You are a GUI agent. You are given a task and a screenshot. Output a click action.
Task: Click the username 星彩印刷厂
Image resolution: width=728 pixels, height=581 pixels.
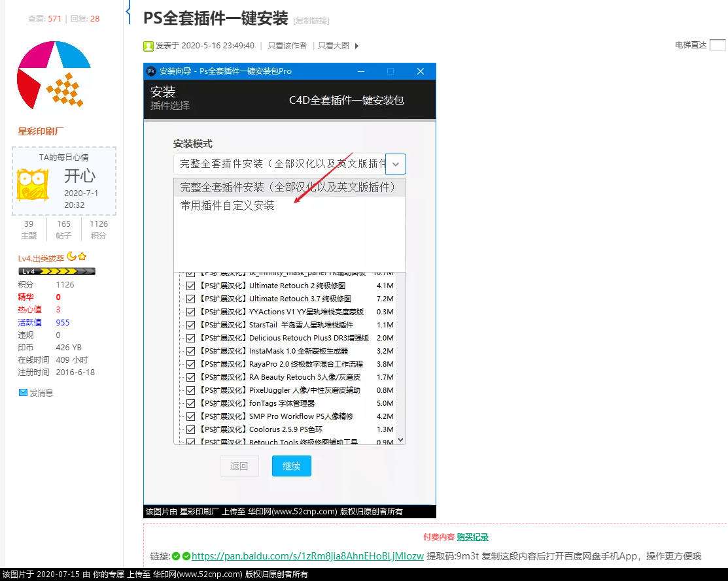pyautogui.click(x=41, y=131)
